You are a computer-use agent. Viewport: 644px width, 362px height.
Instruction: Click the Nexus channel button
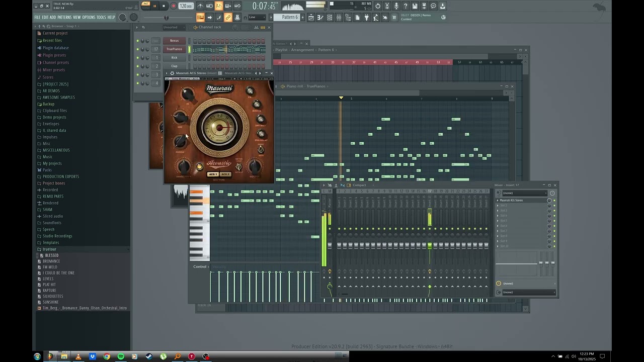point(174,41)
